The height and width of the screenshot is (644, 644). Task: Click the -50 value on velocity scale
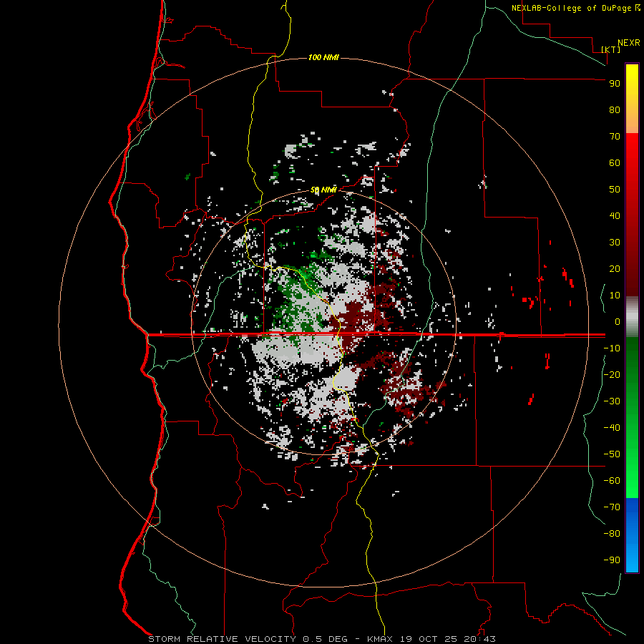click(x=612, y=454)
